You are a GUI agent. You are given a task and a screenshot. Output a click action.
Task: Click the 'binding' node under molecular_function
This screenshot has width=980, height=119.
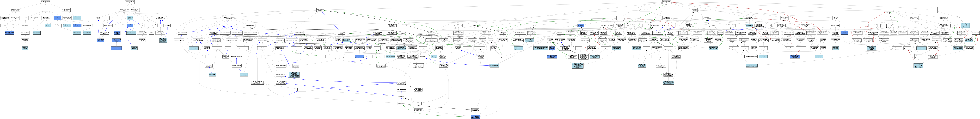tap(46, 10)
